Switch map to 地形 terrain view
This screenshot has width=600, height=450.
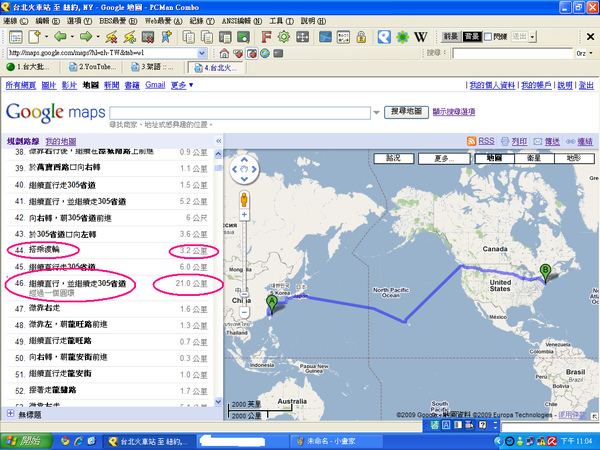point(574,158)
